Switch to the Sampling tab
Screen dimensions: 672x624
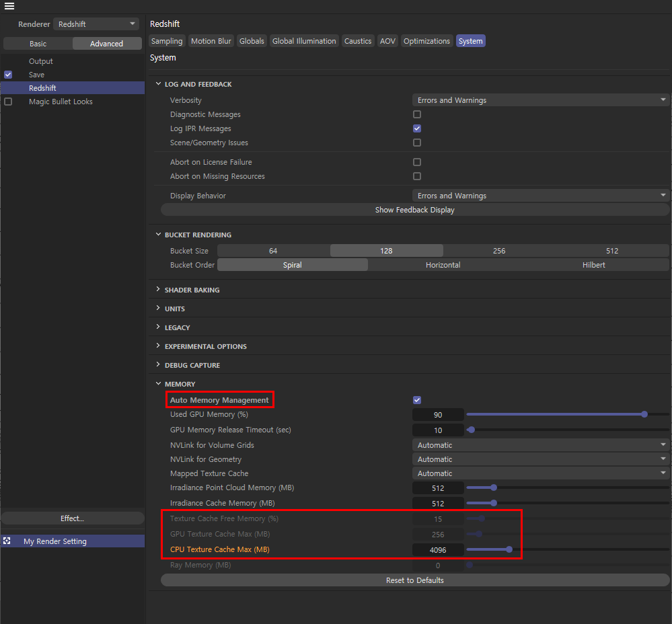(x=167, y=41)
